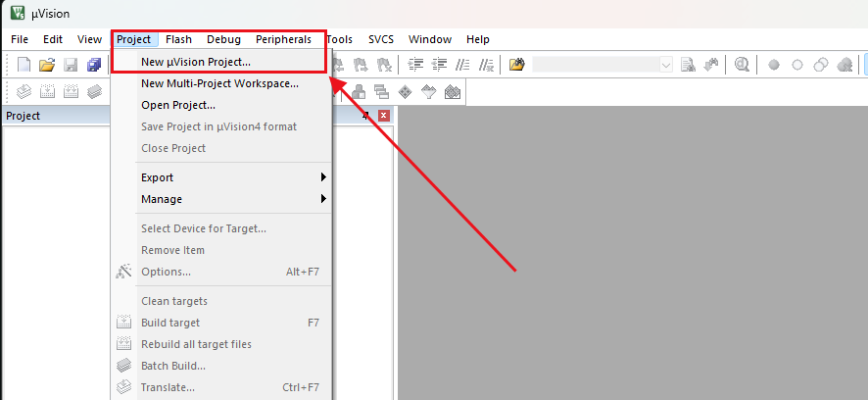The image size is (868, 400).
Task: Click the Manage Project Items icon
Action: pos(359,91)
